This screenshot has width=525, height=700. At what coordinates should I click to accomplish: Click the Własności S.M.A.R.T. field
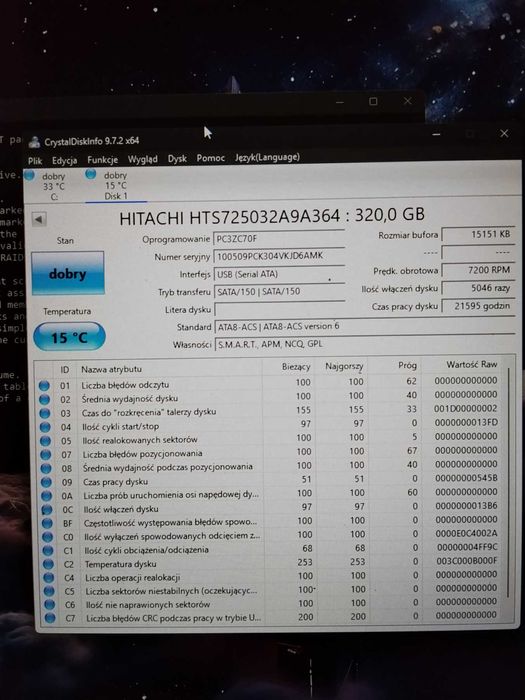[x=364, y=344]
